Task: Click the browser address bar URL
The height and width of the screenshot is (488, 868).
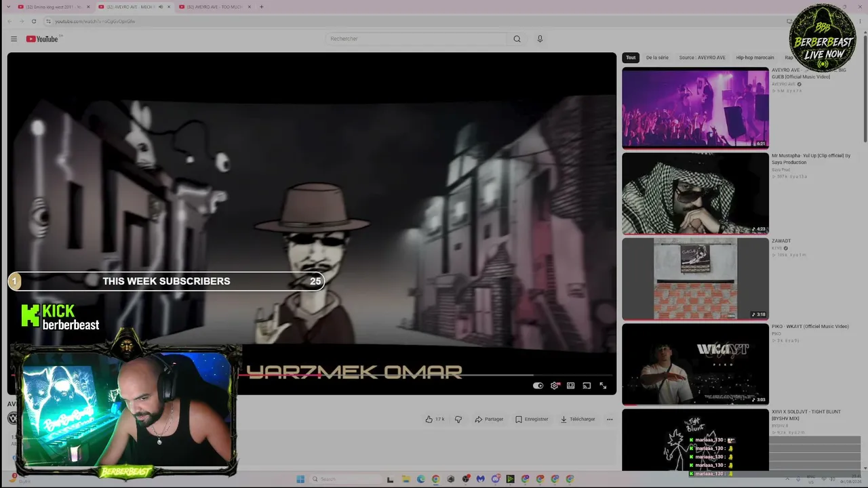Action: pyautogui.click(x=95, y=21)
